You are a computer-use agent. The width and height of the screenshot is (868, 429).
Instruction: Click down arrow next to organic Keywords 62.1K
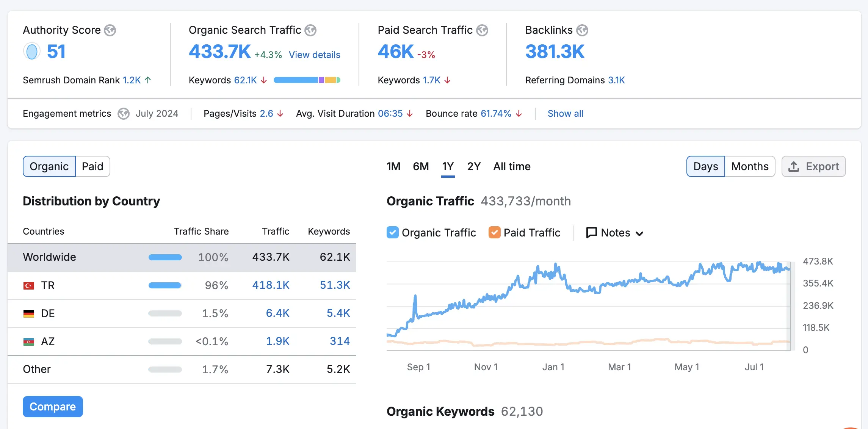(264, 80)
